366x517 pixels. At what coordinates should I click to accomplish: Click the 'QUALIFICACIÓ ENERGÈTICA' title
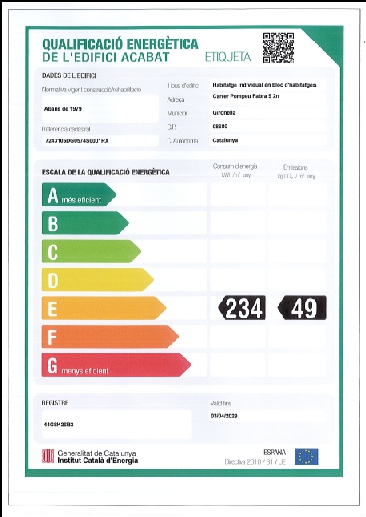tap(120, 44)
